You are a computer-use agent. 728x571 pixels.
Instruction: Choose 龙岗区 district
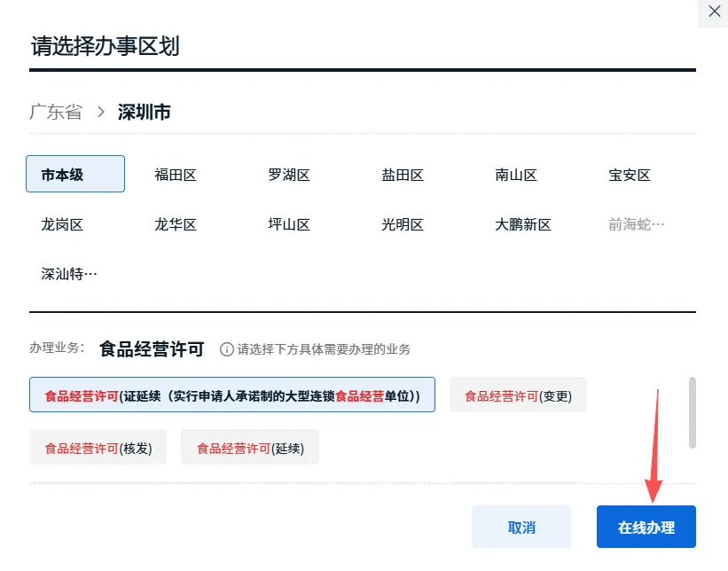point(62,224)
